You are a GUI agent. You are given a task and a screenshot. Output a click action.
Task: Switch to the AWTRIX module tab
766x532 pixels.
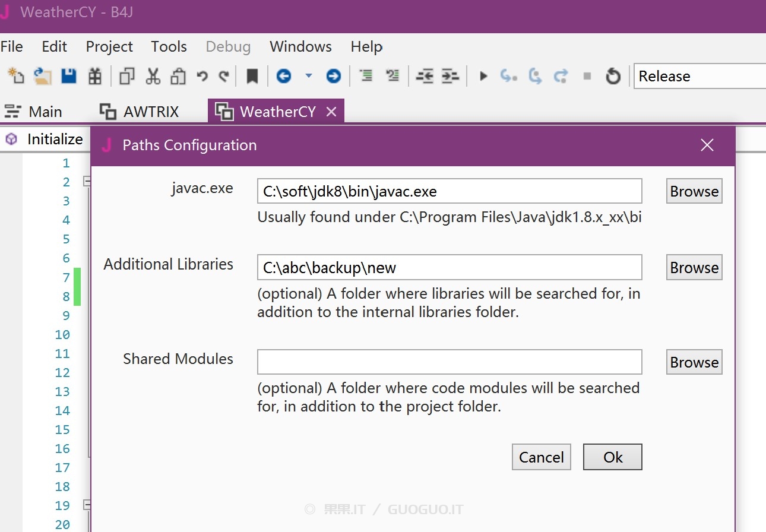click(139, 112)
